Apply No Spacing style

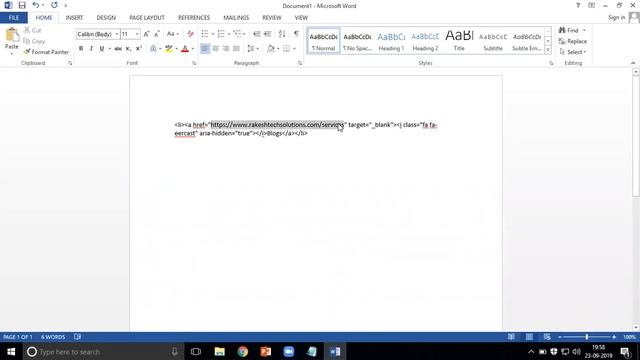coord(357,41)
